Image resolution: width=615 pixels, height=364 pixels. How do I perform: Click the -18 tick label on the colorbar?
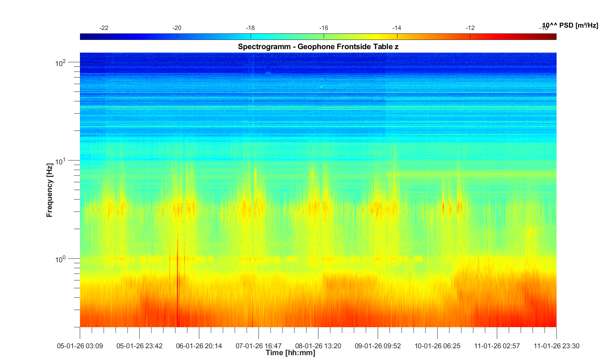point(250,28)
